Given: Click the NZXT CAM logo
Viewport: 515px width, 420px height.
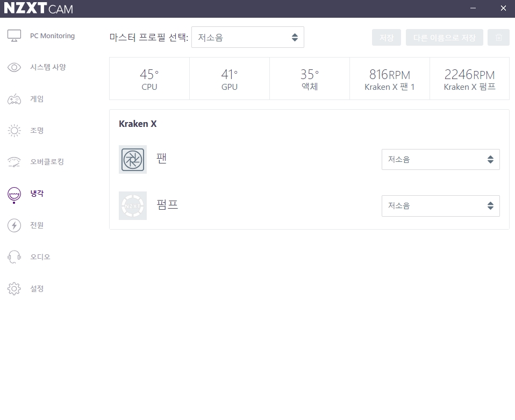Looking at the screenshot, I should [38, 8].
